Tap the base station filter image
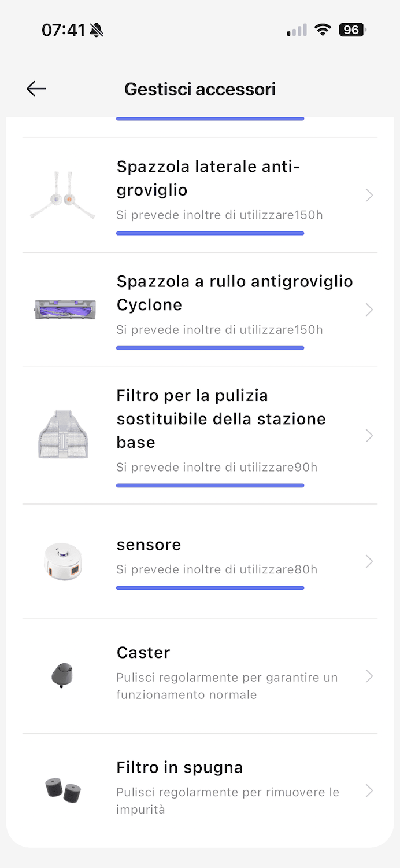The height and width of the screenshot is (868, 400). click(x=63, y=435)
